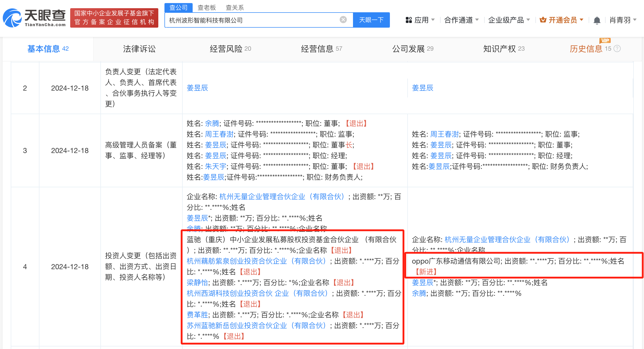Open the 知识产权 tab

[x=504, y=49]
